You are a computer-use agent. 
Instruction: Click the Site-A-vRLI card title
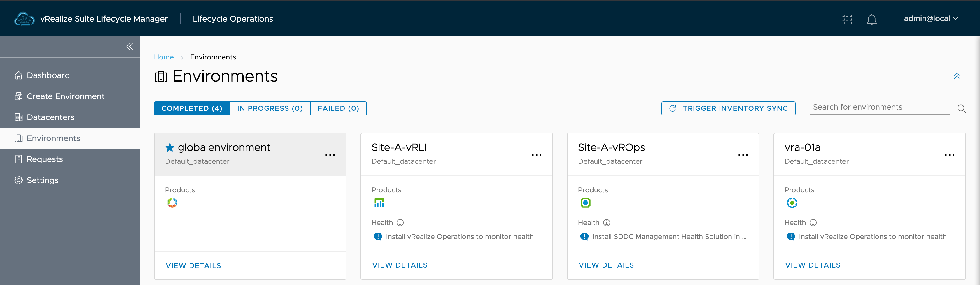click(399, 147)
